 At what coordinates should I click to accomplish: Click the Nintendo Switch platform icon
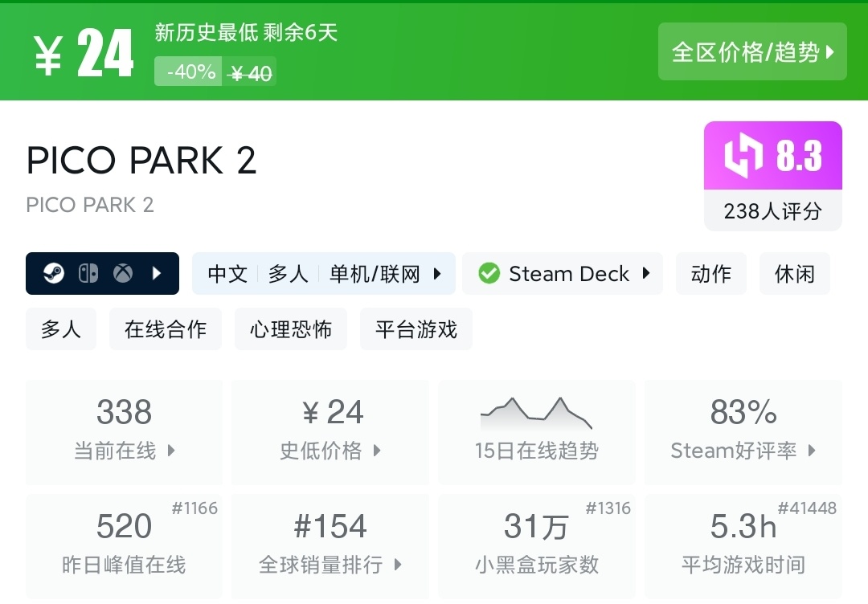click(x=88, y=274)
